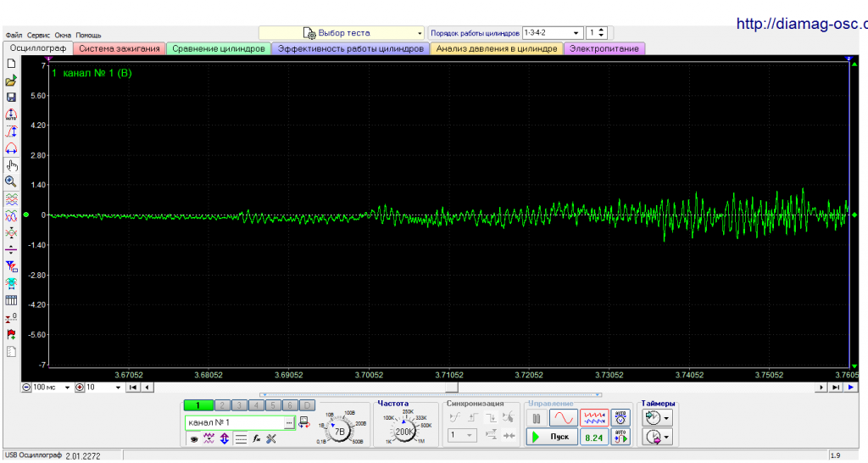Toggle the red multi-wave display mode button
The width and height of the screenshot is (868, 463).
pyautogui.click(x=594, y=417)
